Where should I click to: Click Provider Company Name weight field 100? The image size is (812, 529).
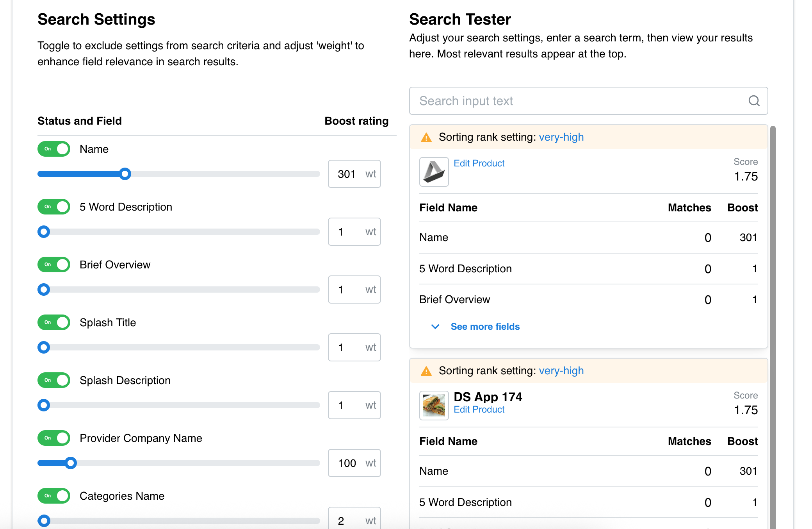[347, 463]
